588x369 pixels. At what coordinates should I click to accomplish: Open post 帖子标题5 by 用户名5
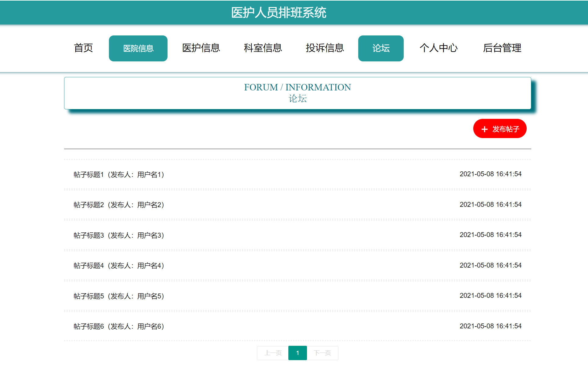(x=119, y=296)
